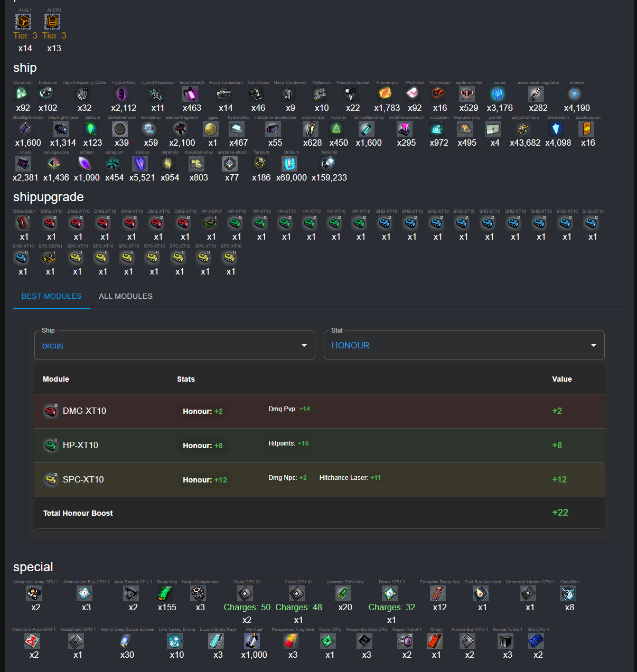This screenshot has height=672, width=637.
Task: Select the Pet Fuel icon
Action: (x=252, y=641)
